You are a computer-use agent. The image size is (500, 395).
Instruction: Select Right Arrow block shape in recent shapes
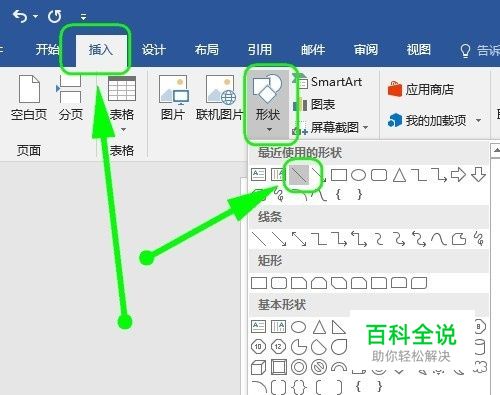tap(458, 175)
